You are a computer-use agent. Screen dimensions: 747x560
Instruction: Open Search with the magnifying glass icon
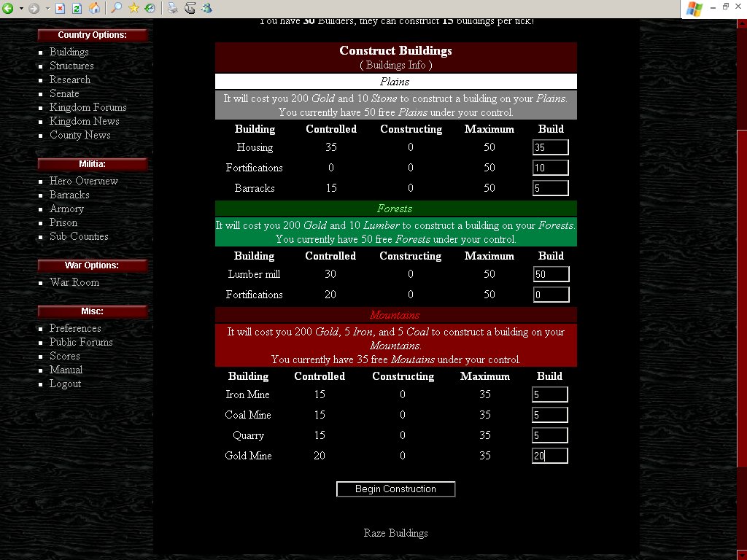117,9
